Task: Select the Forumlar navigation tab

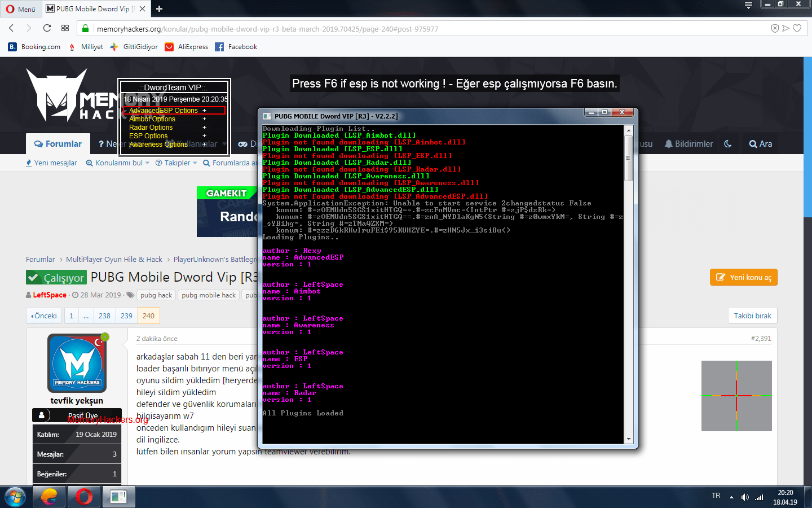Action: [58, 144]
